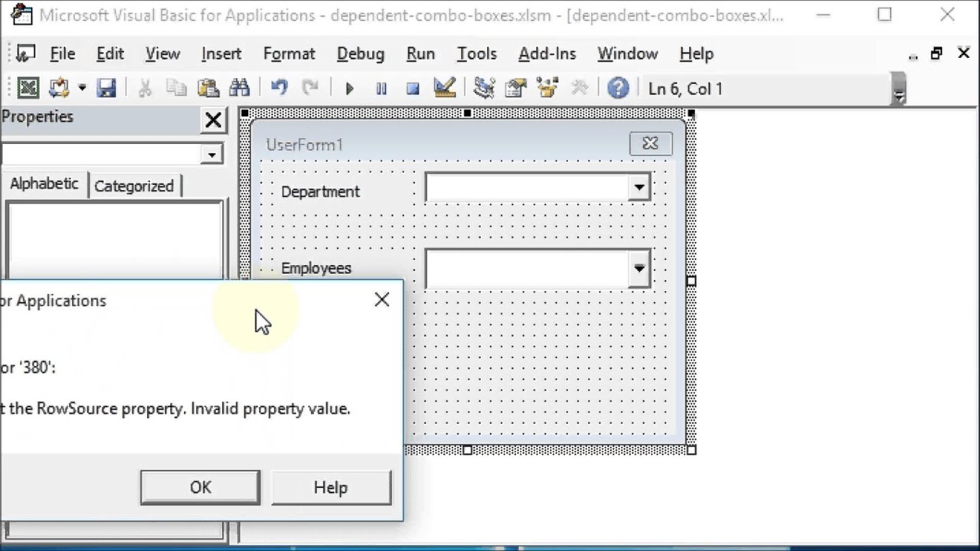Open the Debug menu

(361, 54)
